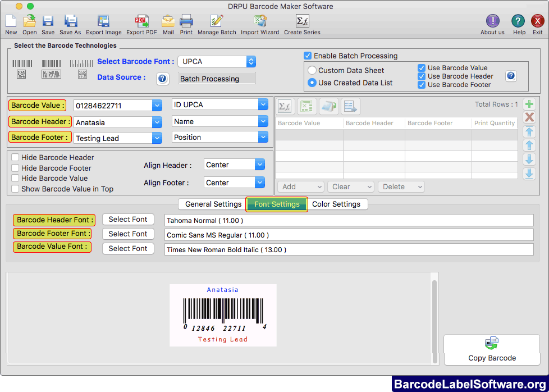Expand Barcode Footer Testing Lead dropdown
This screenshot has width=549, height=392.
click(x=157, y=138)
